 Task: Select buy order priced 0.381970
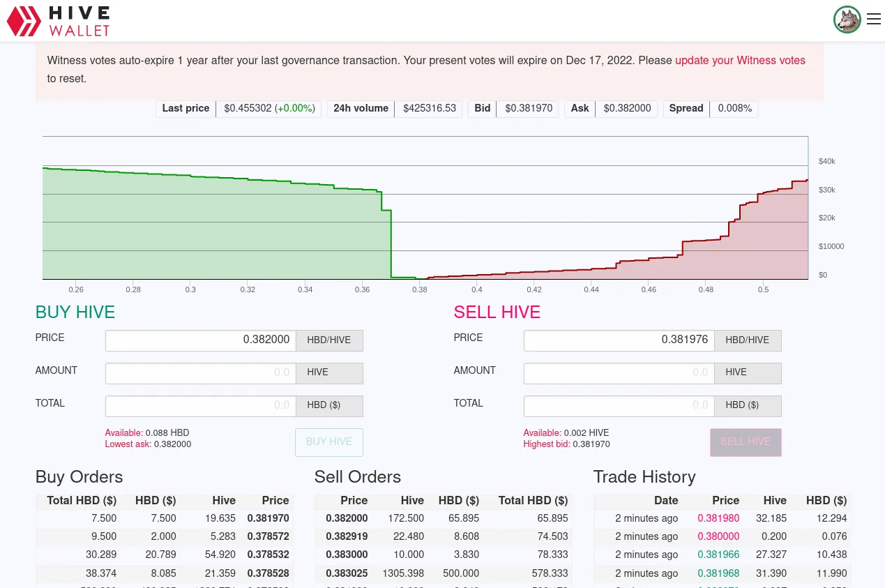coord(165,518)
